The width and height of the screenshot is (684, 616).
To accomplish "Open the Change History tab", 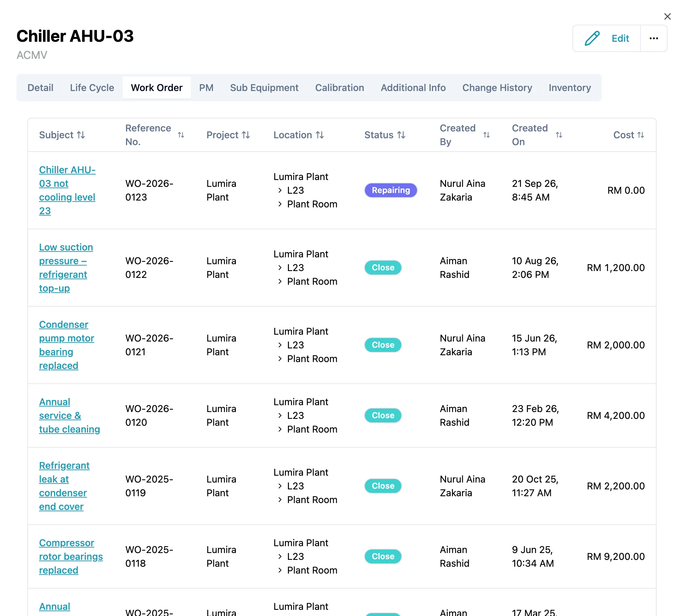I will (x=497, y=88).
